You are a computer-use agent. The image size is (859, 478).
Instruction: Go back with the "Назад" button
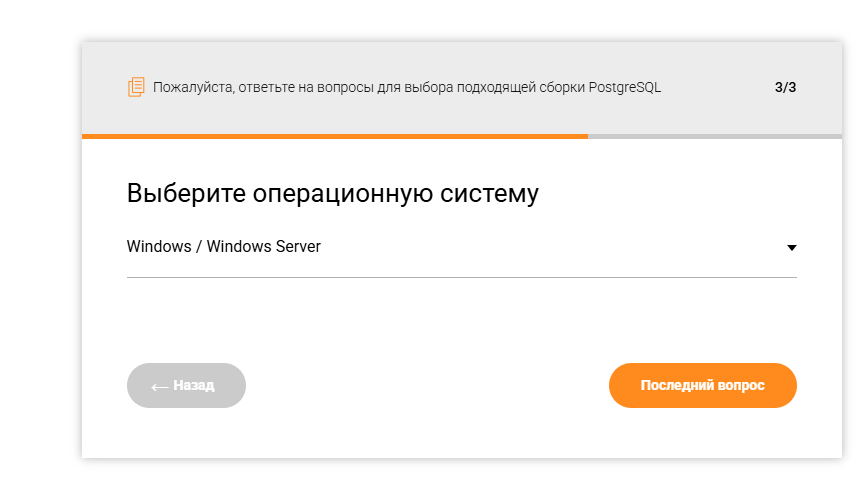click(x=186, y=385)
